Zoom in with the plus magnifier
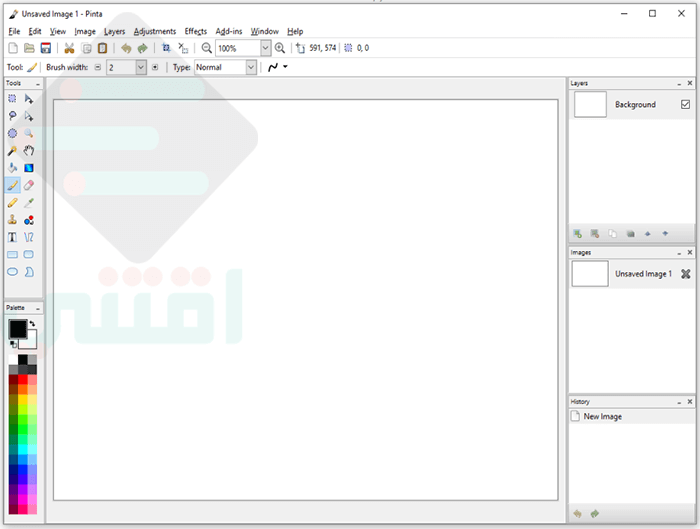The height and width of the screenshot is (529, 700). [279, 48]
